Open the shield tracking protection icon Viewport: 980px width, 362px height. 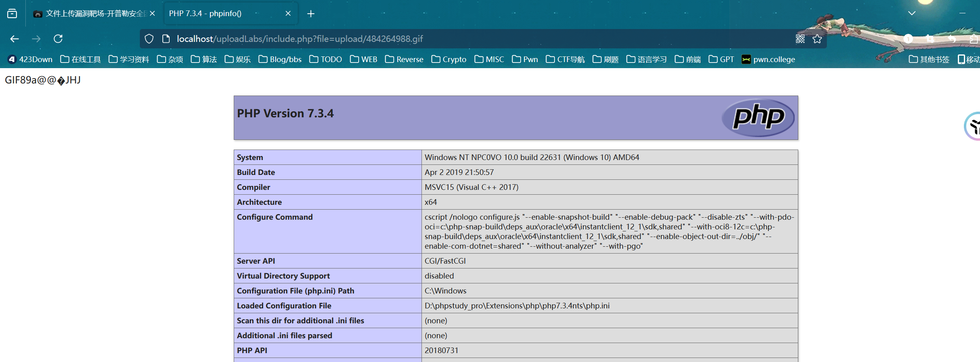click(149, 39)
